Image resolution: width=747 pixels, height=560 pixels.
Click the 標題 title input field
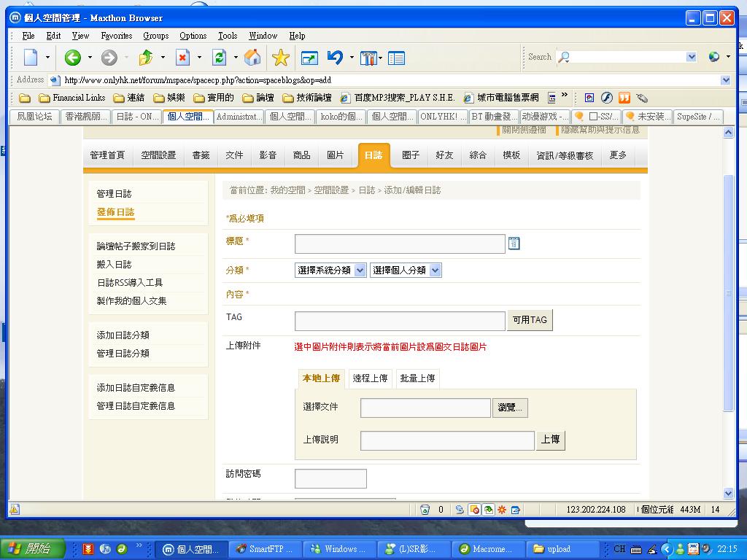click(400, 244)
